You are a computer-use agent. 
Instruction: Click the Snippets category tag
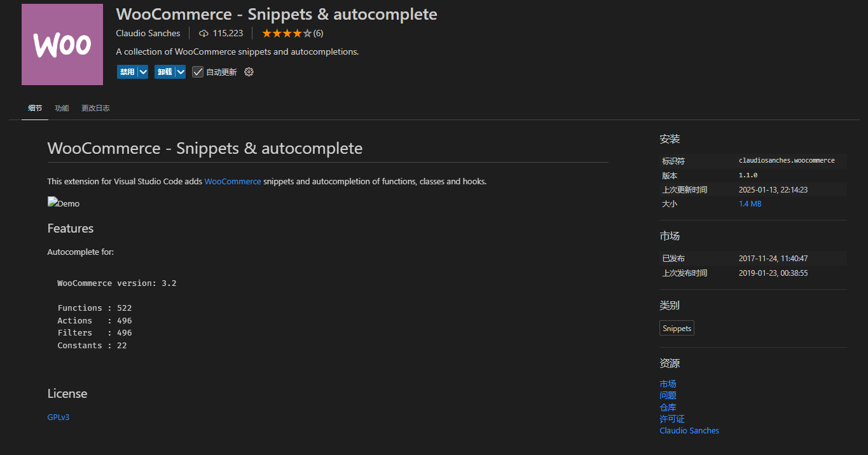pyautogui.click(x=677, y=329)
